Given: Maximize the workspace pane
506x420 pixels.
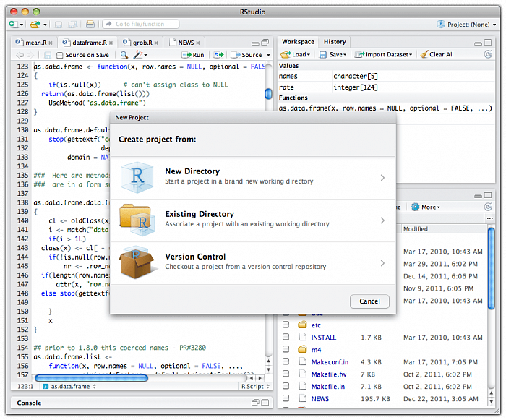Looking at the screenshot, I should tap(488, 43).
